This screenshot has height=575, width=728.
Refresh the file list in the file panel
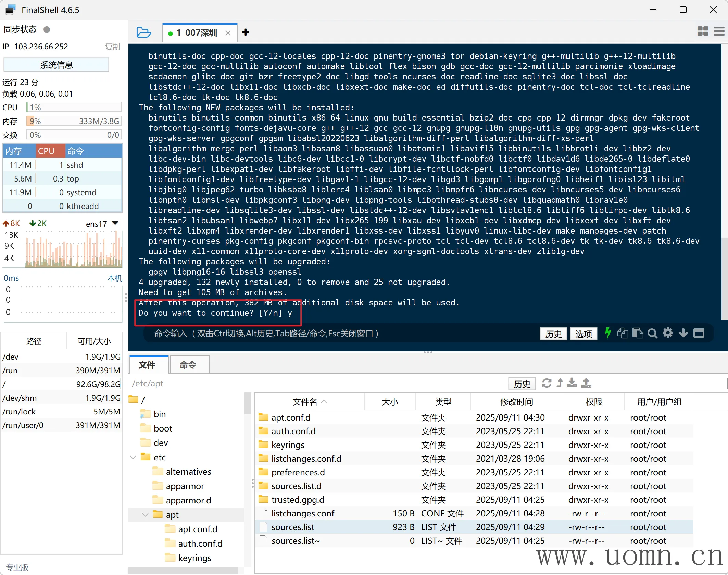coord(547,383)
